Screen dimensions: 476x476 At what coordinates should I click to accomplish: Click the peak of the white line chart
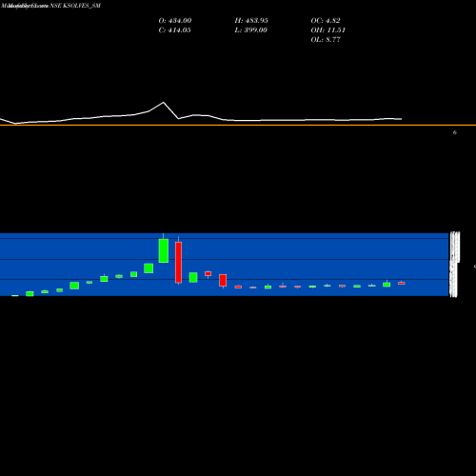click(164, 102)
